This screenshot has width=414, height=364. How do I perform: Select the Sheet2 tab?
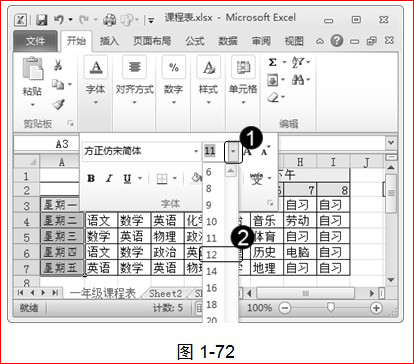[x=165, y=294]
